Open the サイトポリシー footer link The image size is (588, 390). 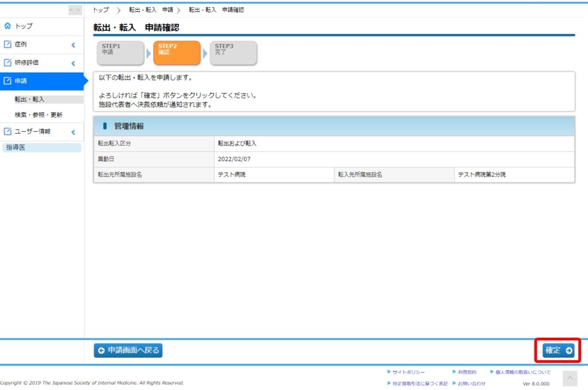tap(408, 372)
